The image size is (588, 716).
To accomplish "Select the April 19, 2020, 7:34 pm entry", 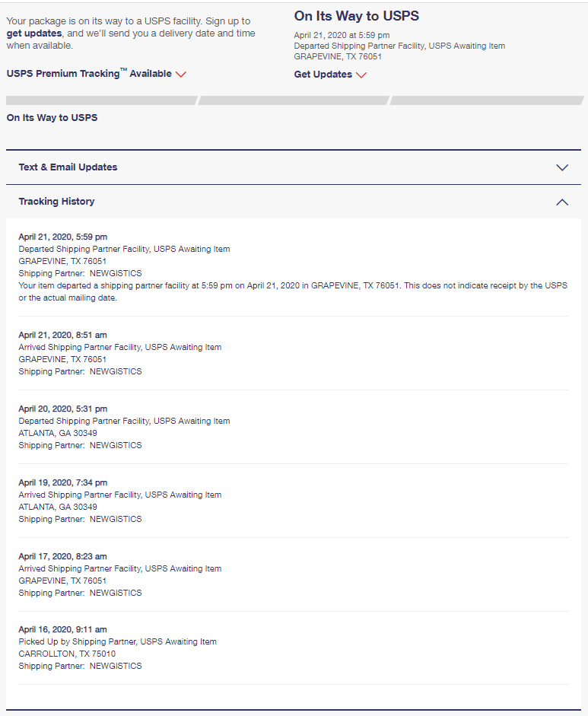I will (x=62, y=482).
